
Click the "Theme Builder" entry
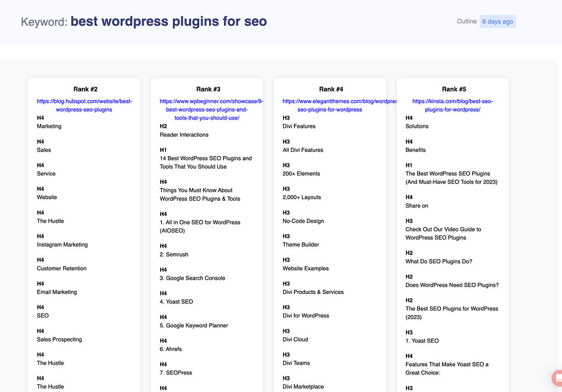(301, 245)
